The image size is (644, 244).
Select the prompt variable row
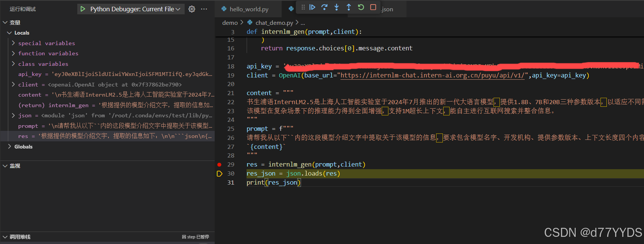click(x=107, y=126)
